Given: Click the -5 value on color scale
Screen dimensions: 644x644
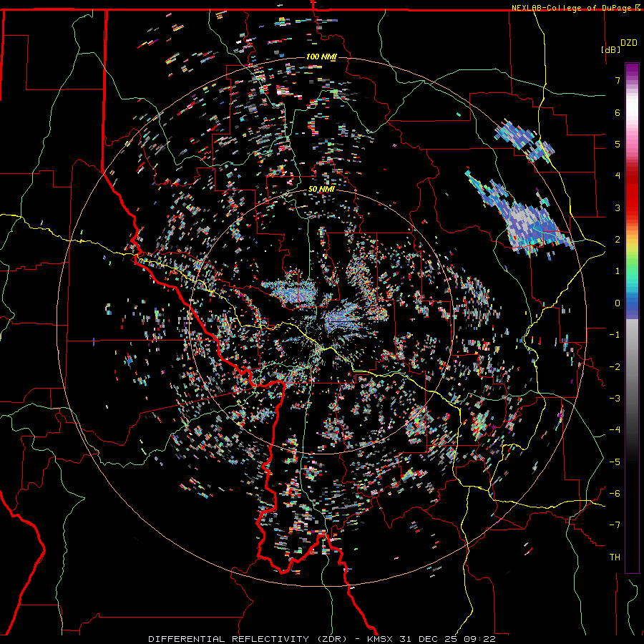Looking at the screenshot, I should pyautogui.click(x=615, y=462).
